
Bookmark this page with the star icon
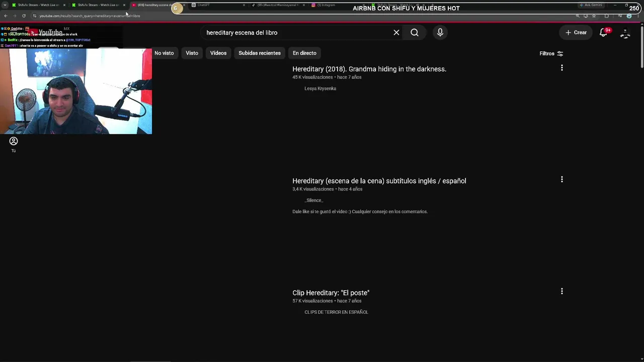tap(594, 16)
